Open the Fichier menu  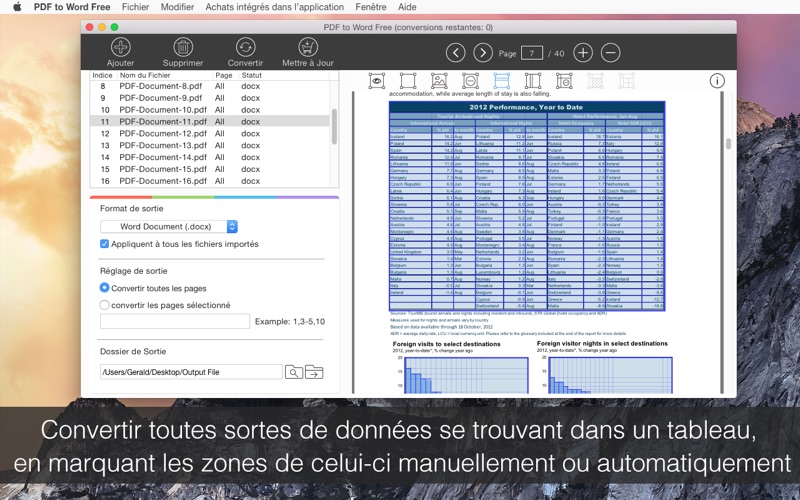coord(136,7)
